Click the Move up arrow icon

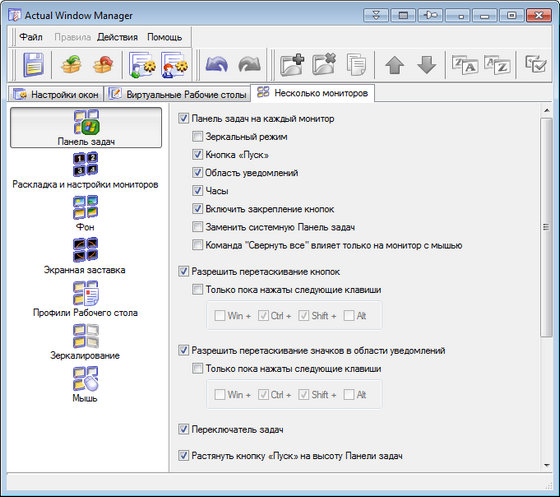(x=394, y=65)
